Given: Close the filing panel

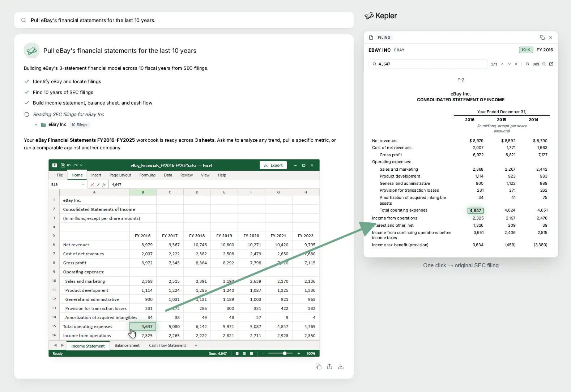Looking at the screenshot, I should [551, 38].
